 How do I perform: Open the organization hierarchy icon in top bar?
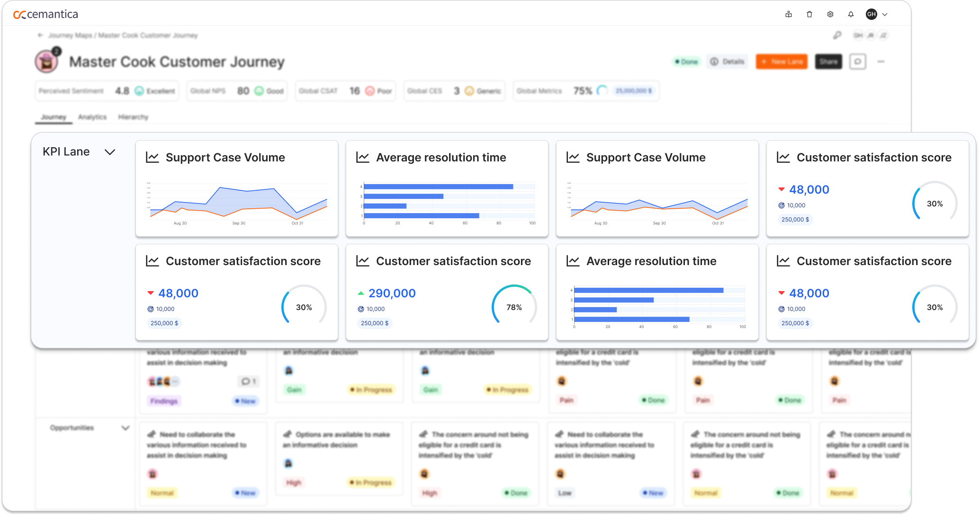click(789, 14)
